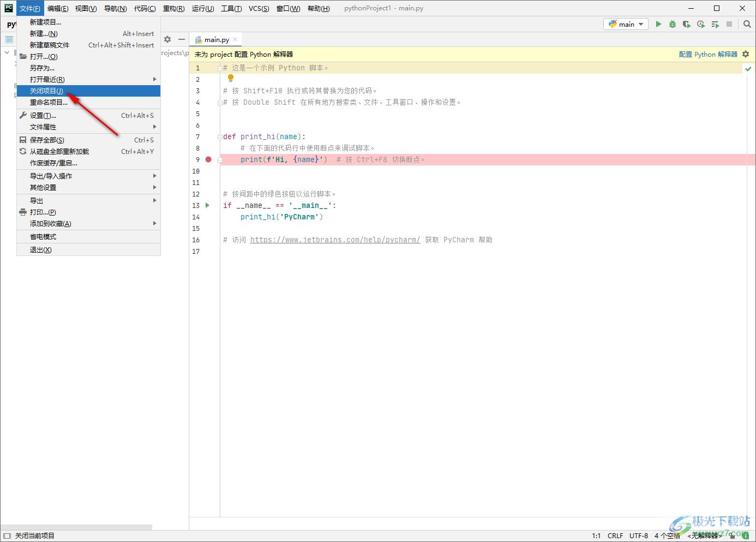Toggle the fold end marker on line 9
This screenshot has height=542, width=756.
219,159
